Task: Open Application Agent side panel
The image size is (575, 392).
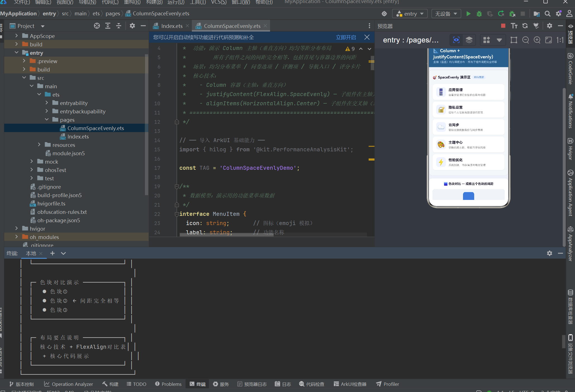Action: (x=570, y=193)
